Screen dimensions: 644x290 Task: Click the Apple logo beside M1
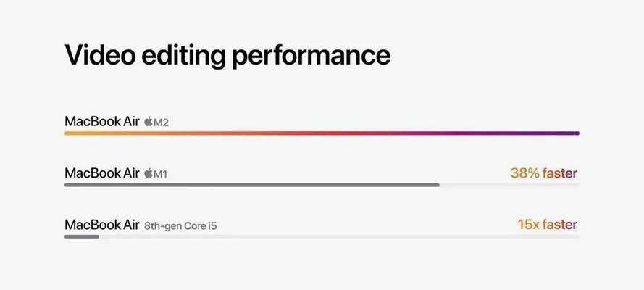pos(149,174)
